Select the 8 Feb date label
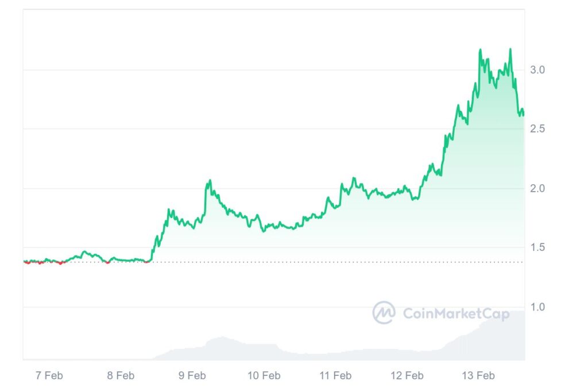Image resolution: width=588 pixels, height=392 pixels. click(121, 376)
